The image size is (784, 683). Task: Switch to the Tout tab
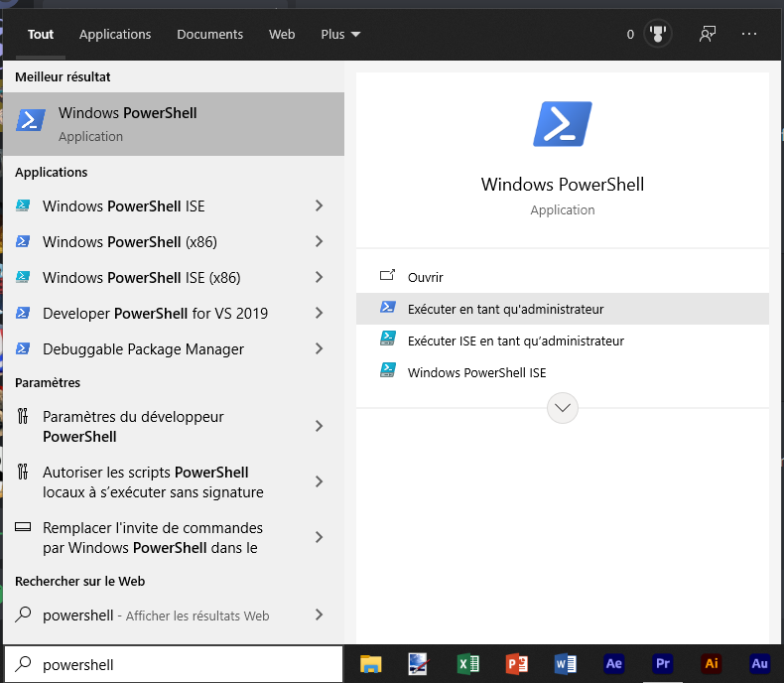coord(41,35)
